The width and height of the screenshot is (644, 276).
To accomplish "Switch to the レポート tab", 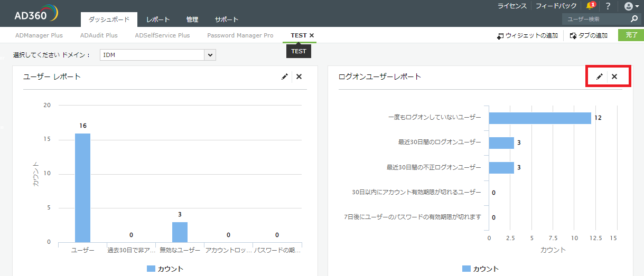I will pos(158,20).
